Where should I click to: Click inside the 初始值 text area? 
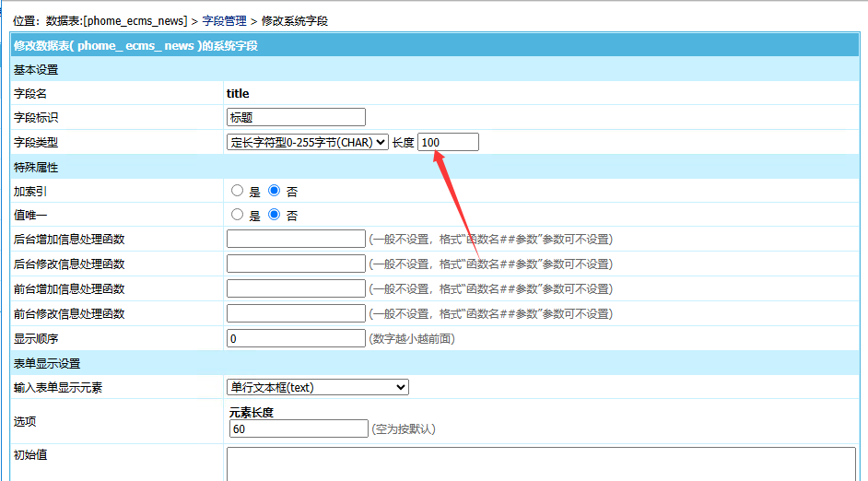540,463
